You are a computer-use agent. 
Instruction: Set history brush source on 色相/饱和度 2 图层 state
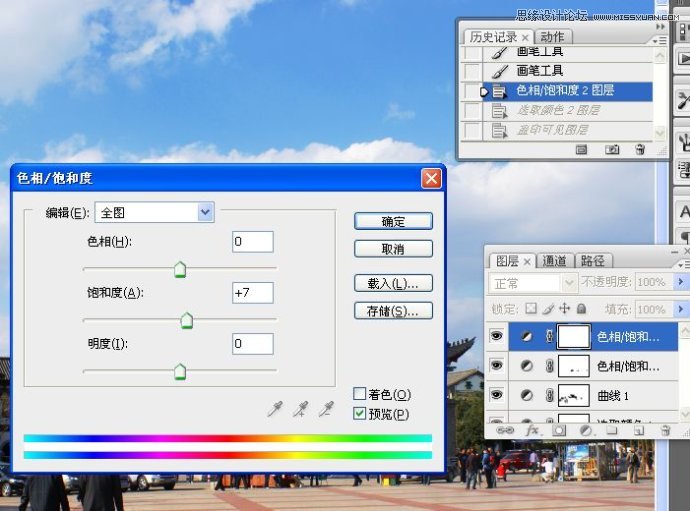(x=472, y=91)
